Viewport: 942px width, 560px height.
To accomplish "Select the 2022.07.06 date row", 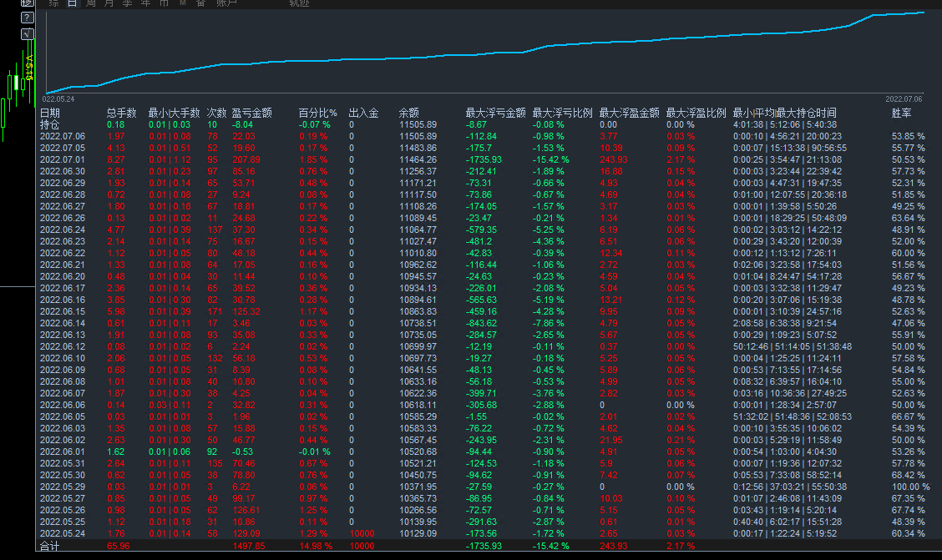I will pos(63,136).
